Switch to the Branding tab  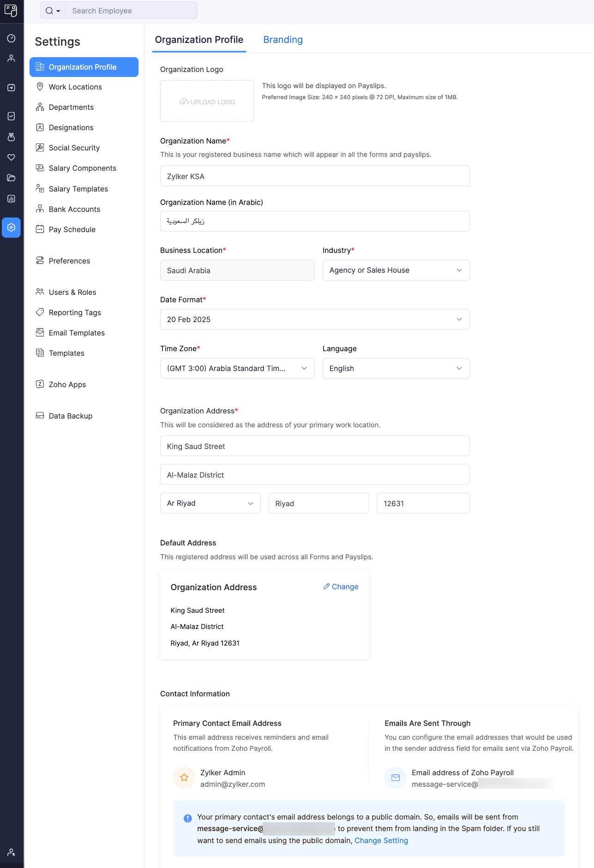tap(283, 40)
